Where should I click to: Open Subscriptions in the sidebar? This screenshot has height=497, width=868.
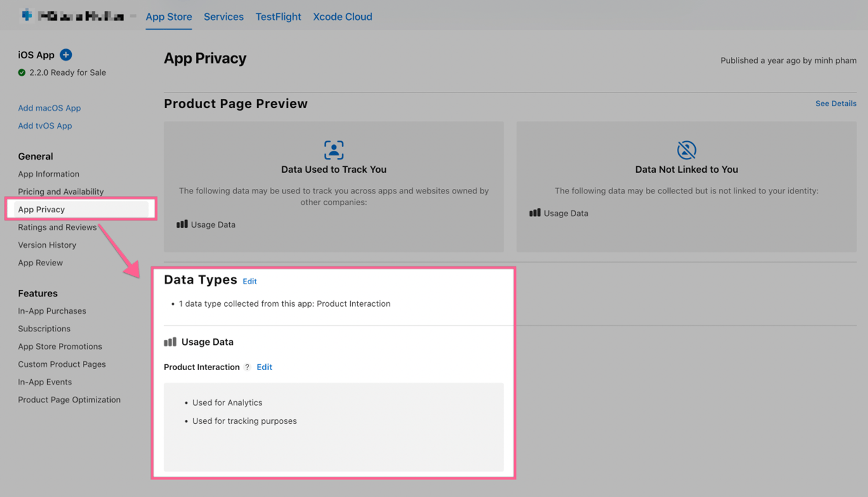(x=44, y=329)
